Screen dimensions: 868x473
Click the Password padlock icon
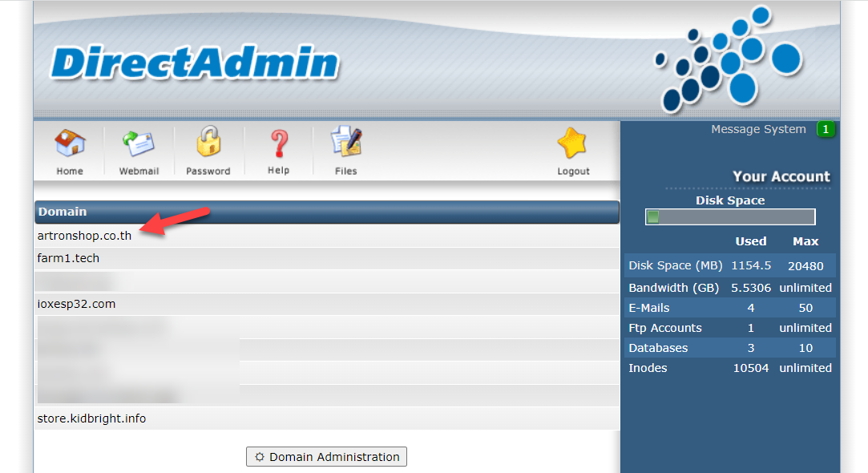208,142
